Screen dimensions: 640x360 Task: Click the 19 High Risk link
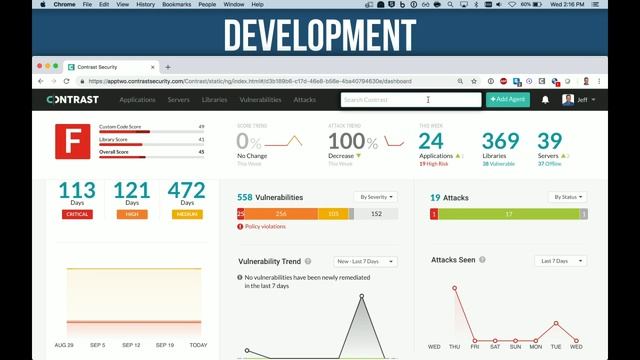click(433, 164)
